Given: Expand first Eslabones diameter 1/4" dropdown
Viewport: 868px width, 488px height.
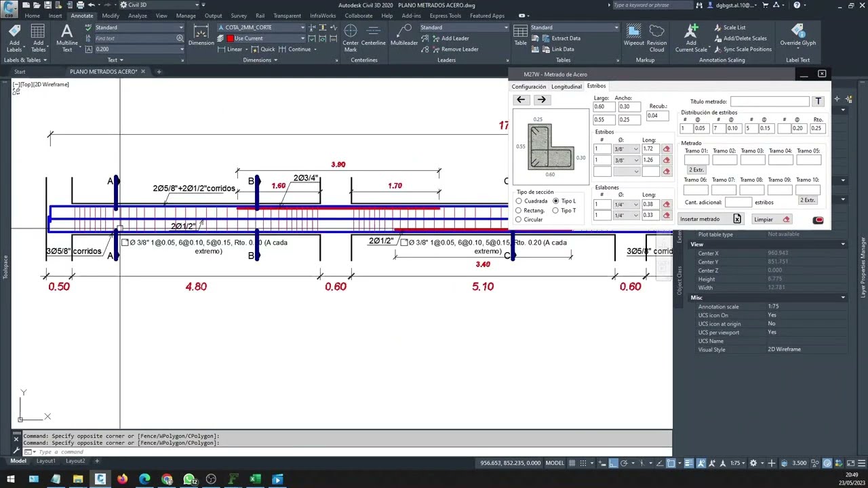Looking at the screenshot, I should point(627,205).
